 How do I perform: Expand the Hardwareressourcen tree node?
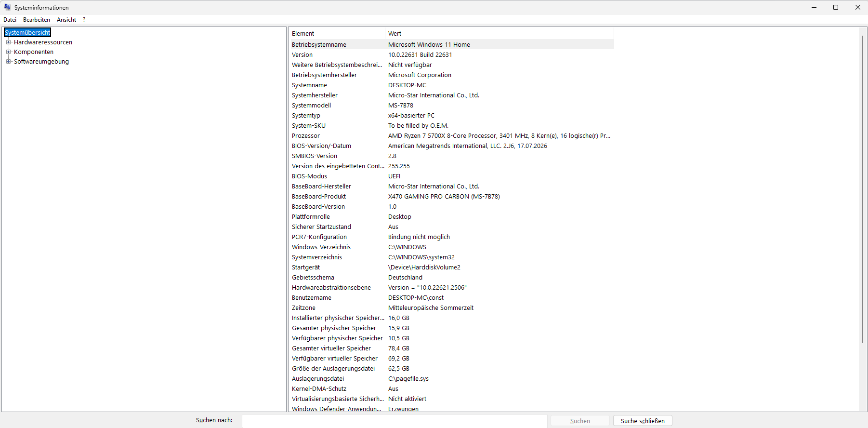tap(8, 42)
